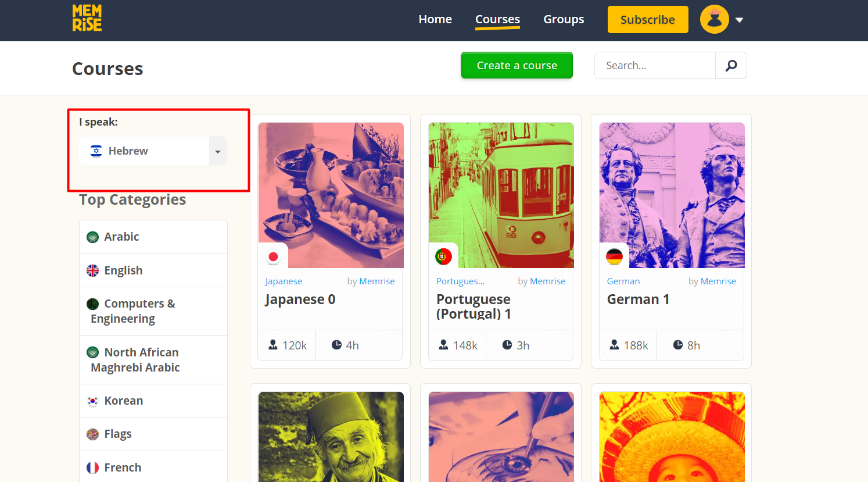Open the German 1 course title
This screenshot has height=482, width=868.
click(638, 299)
